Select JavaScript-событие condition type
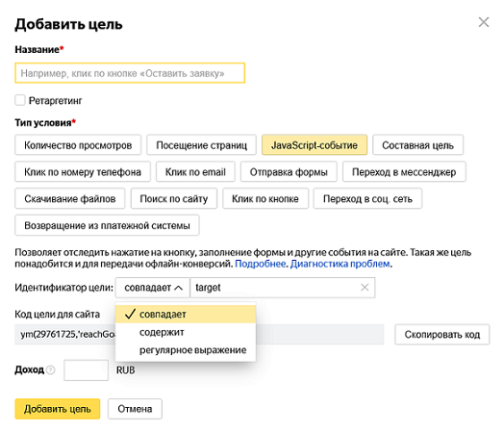Screen dimensions: 504x433 tap(315, 145)
